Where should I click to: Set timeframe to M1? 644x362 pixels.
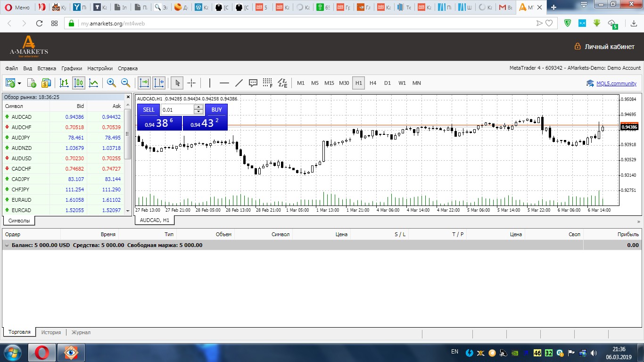pyautogui.click(x=301, y=83)
